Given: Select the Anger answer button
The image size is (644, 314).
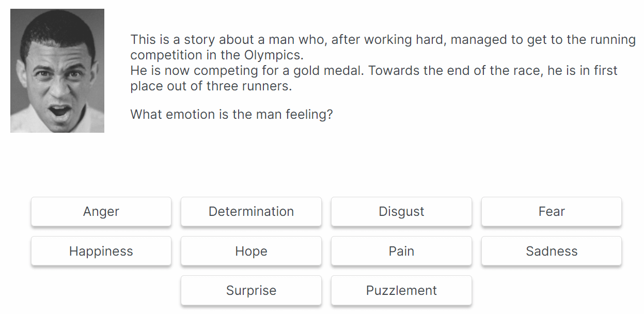Looking at the screenshot, I should point(101,212).
